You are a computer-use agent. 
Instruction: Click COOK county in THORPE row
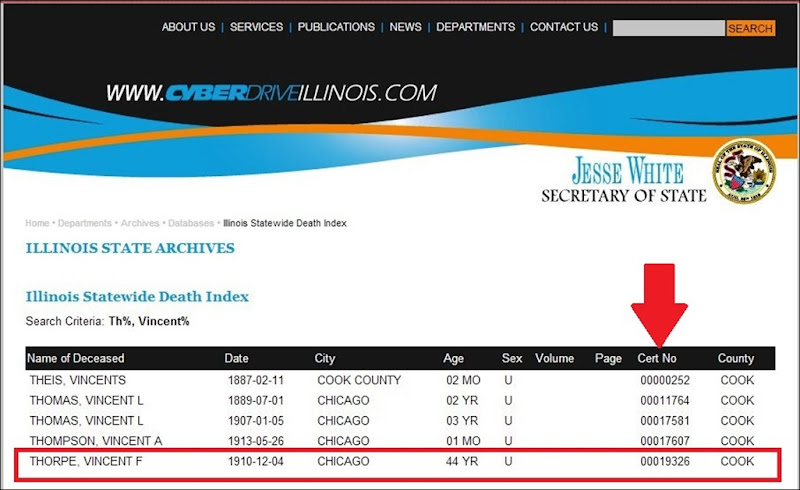click(737, 461)
